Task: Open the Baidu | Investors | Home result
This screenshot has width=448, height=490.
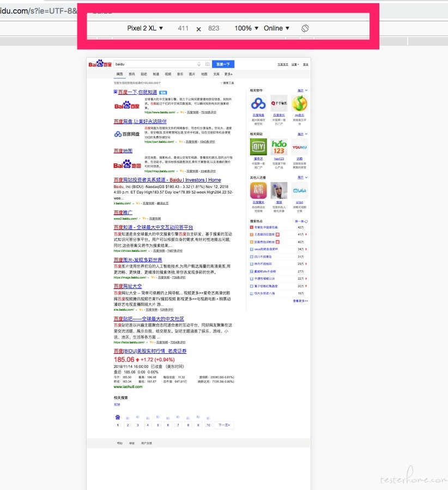Action: click(x=167, y=180)
